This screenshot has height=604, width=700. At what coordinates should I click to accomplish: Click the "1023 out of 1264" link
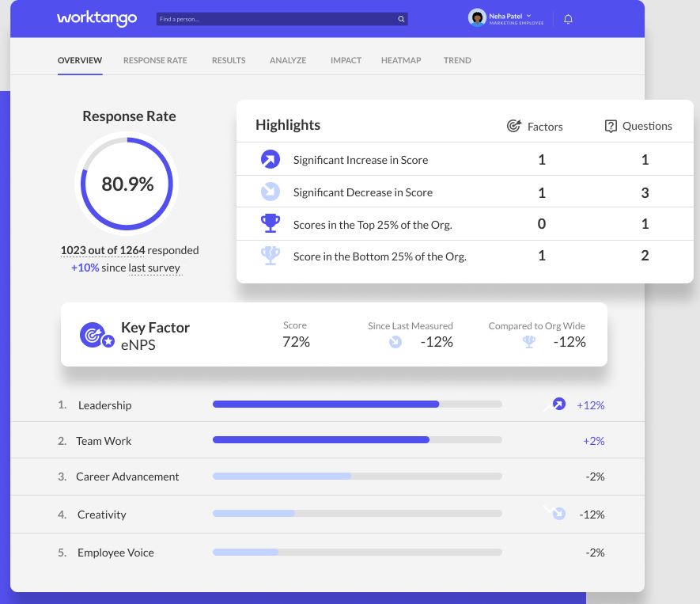(x=101, y=250)
